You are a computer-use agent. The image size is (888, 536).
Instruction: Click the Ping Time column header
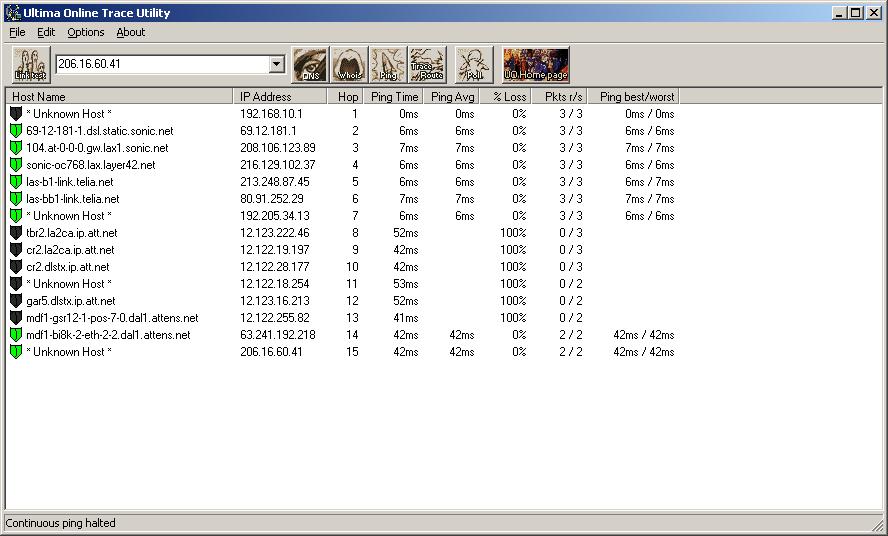pos(394,97)
